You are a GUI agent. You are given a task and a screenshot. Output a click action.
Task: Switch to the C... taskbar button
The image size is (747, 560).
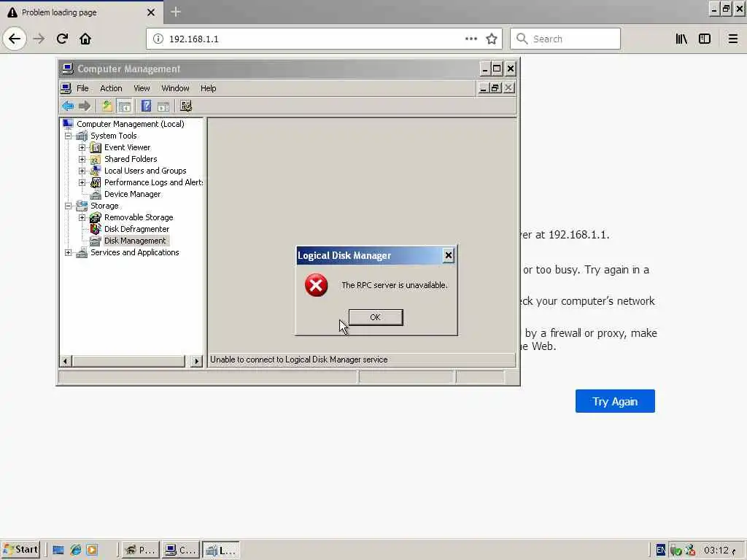pyautogui.click(x=181, y=550)
